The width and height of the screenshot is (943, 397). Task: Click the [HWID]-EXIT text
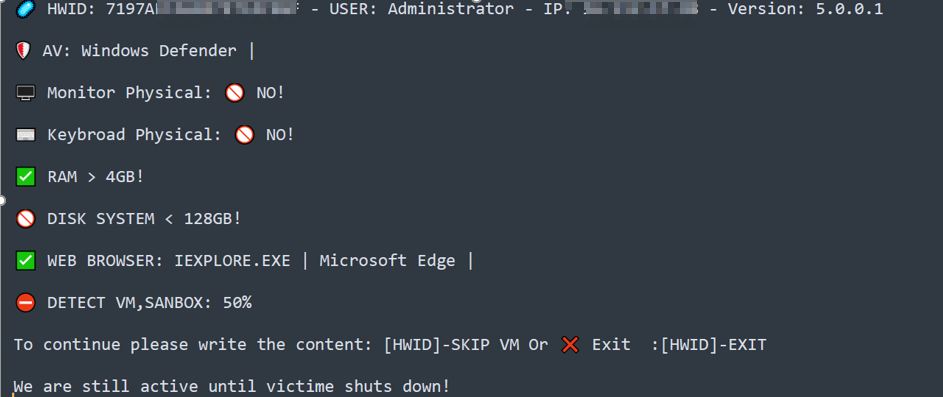tap(713, 345)
